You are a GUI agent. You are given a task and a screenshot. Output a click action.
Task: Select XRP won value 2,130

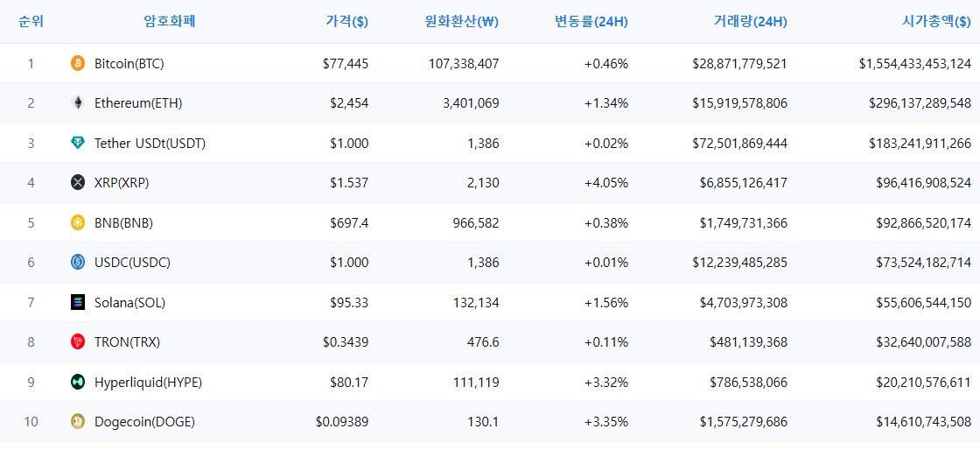click(484, 182)
